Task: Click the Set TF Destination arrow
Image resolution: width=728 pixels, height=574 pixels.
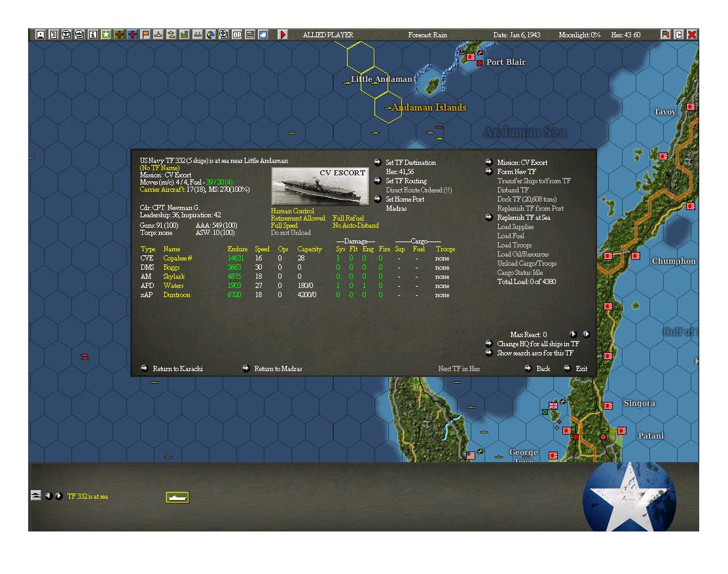Action: (378, 162)
